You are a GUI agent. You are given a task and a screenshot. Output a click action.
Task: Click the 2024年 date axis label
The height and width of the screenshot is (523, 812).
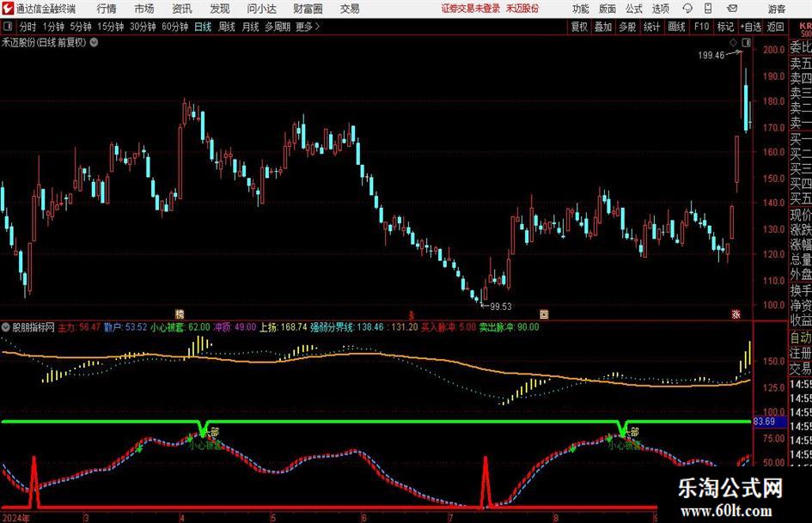click(x=15, y=518)
